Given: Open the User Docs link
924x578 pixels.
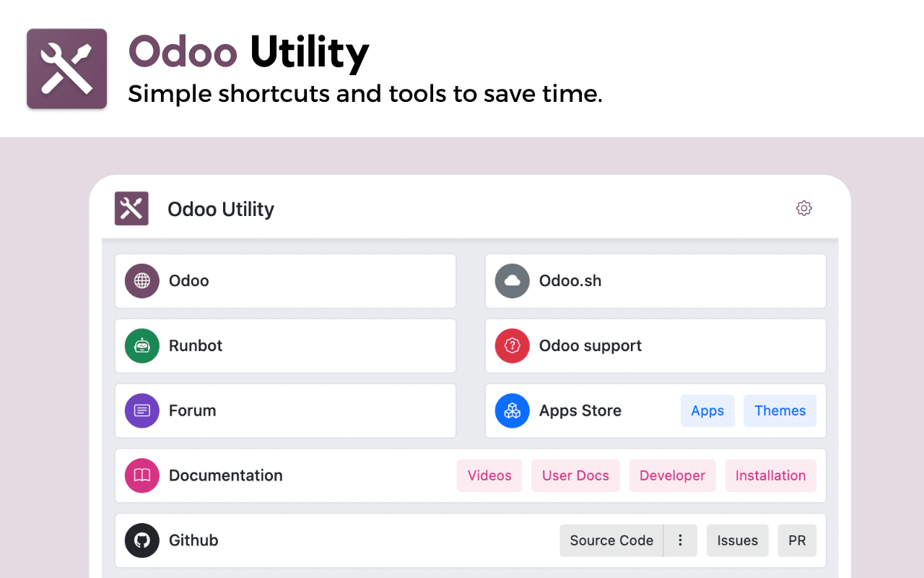Looking at the screenshot, I should click(x=575, y=475).
